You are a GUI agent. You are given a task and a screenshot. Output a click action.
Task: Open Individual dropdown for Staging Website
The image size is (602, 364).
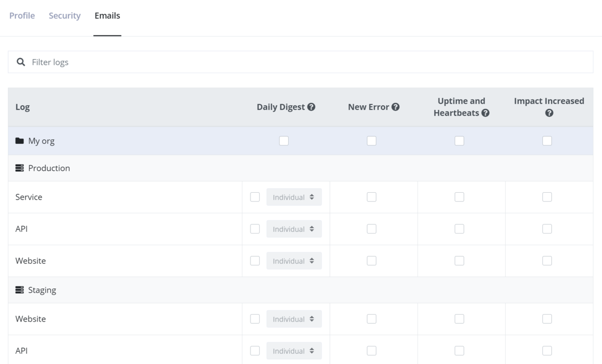pos(294,319)
